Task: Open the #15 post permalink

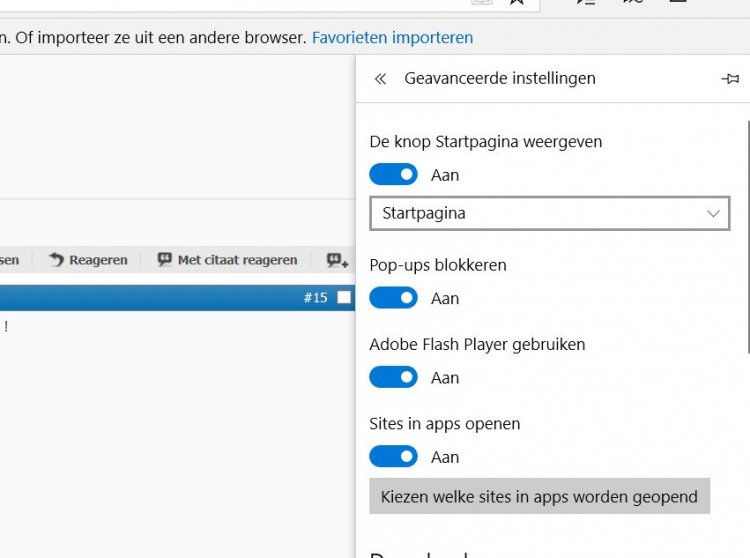Action: point(315,298)
